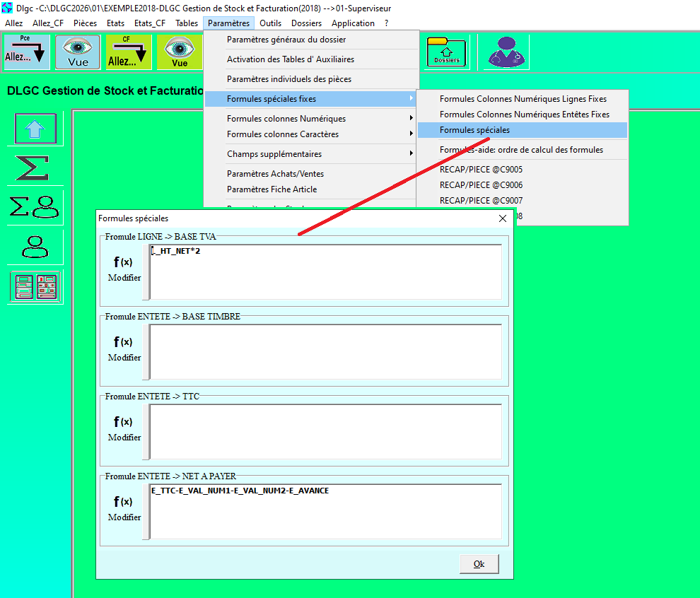Modify the ENTETE NET A PAYER formula

(x=124, y=508)
